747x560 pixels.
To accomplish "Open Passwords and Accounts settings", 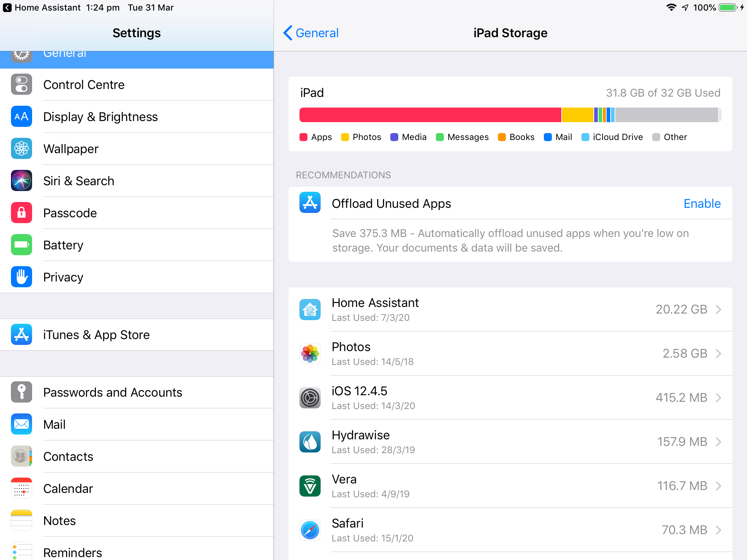I will (x=113, y=392).
